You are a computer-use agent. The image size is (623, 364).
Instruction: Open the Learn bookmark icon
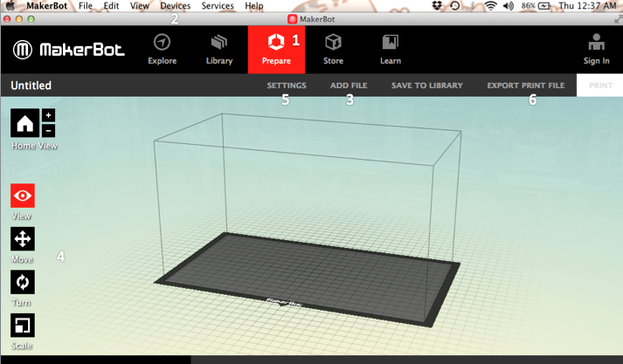point(391,43)
